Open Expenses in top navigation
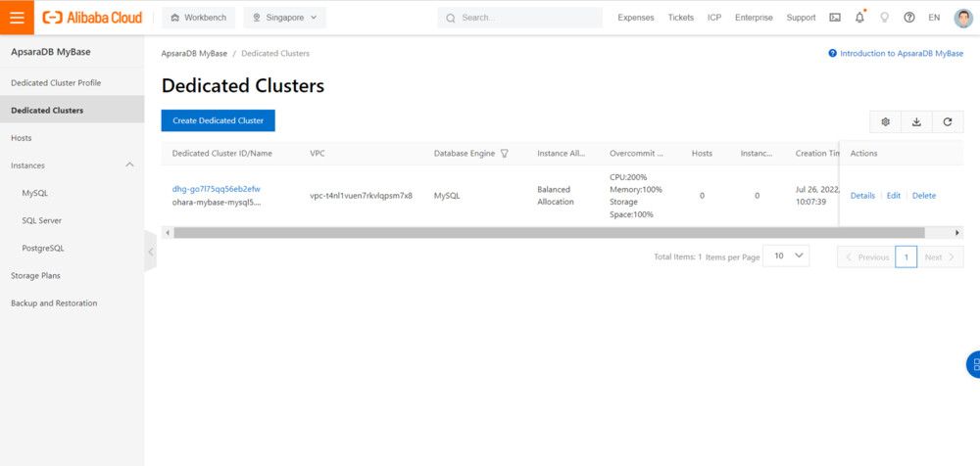 [636, 18]
